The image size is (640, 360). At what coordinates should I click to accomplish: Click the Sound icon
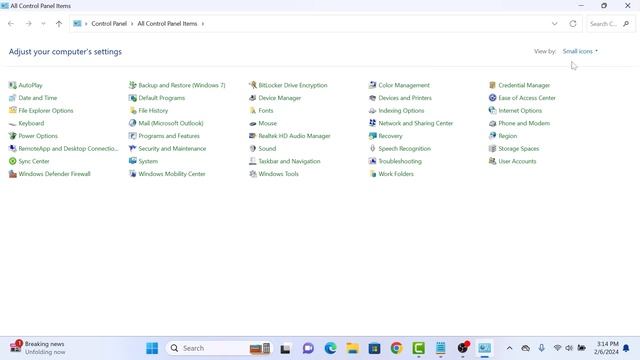tap(253, 149)
